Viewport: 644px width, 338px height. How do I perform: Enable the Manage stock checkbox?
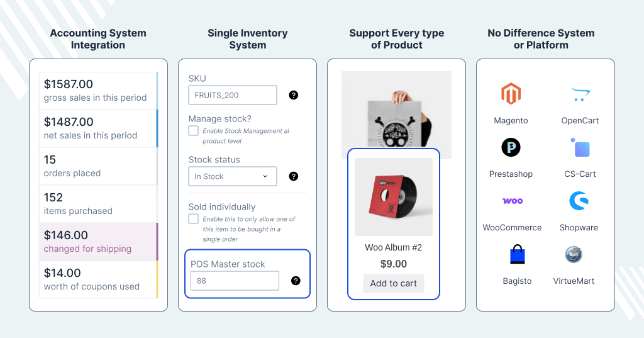click(194, 131)
